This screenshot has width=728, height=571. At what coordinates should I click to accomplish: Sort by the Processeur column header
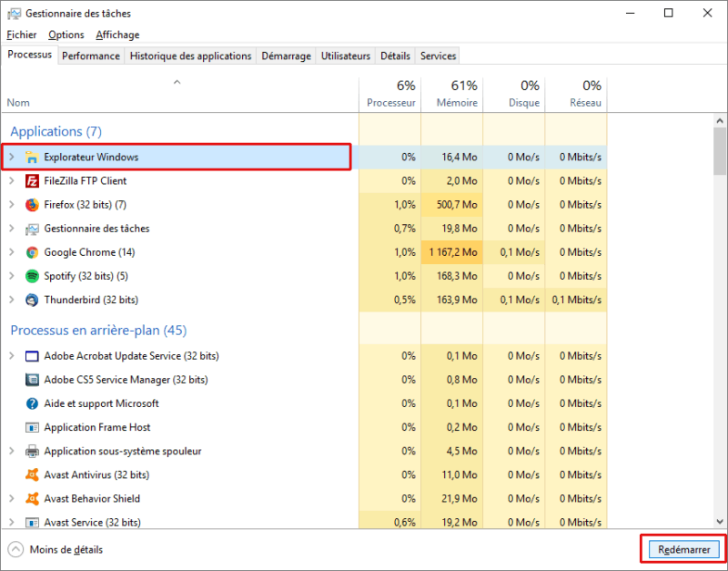click(x=389, y=94)
